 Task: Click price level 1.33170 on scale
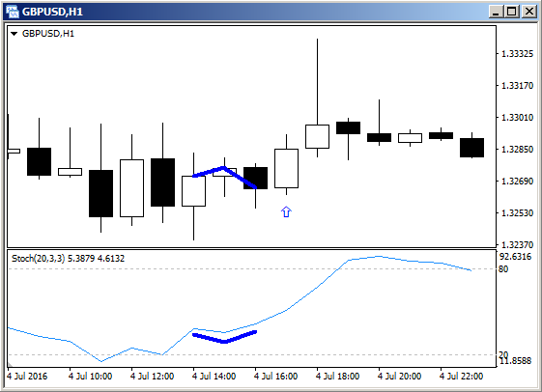tap(517, 86)
